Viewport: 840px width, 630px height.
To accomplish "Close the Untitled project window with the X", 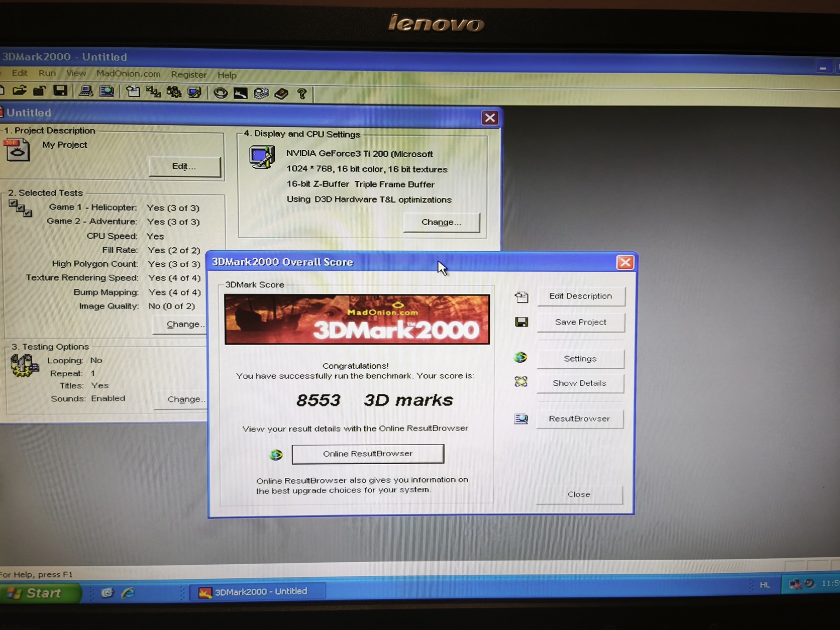I will [x=490, y=118].
